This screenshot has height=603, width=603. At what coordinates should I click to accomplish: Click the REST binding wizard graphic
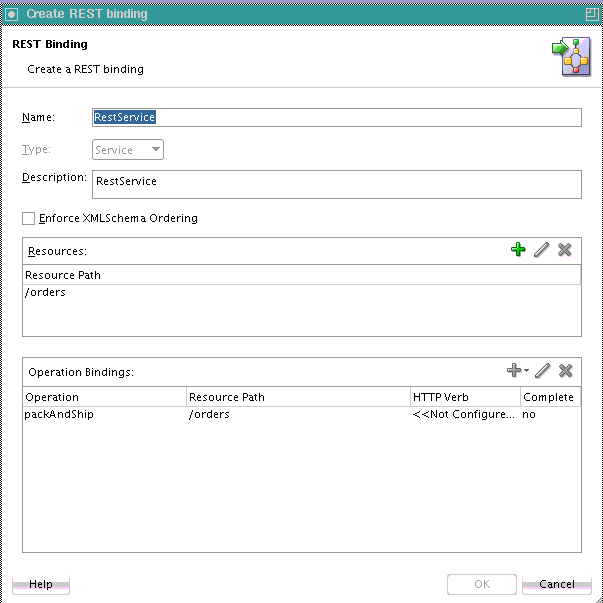571,57
